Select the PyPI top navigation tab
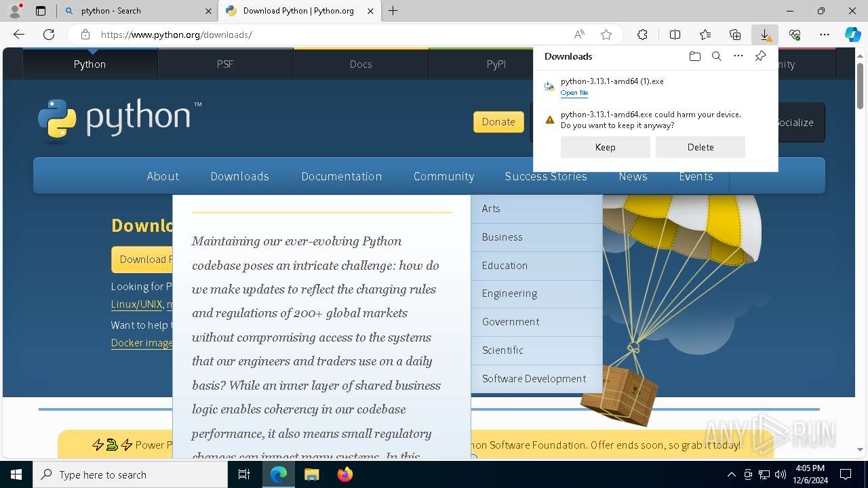The height and width of the screenshot is (488, 868). point(496,64)
